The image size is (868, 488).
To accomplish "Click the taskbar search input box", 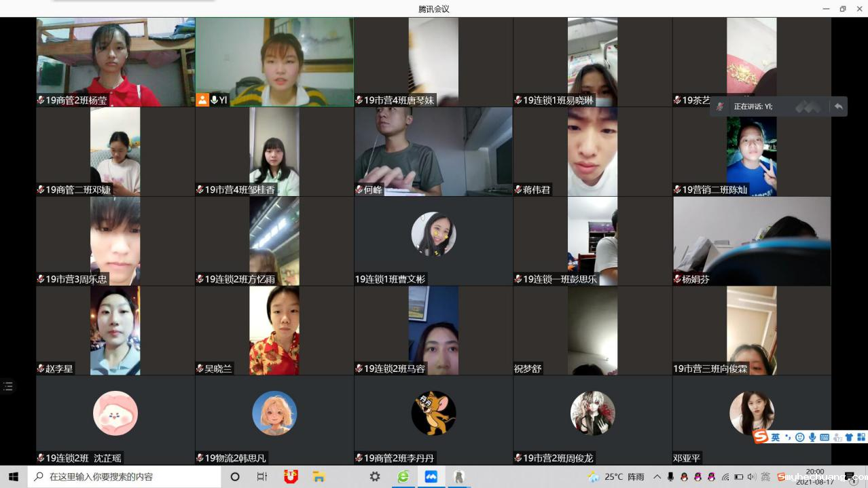I will coord(124,476).
